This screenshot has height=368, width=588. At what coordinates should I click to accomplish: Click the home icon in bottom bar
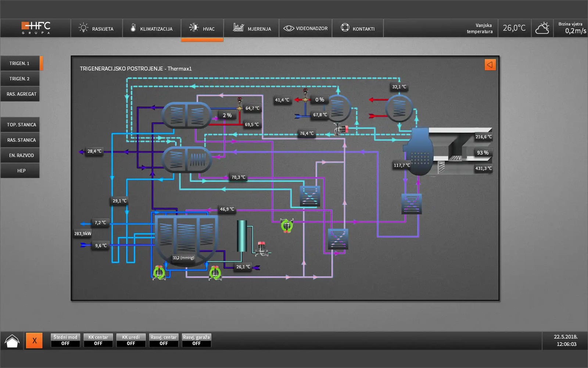click(12, 341)
